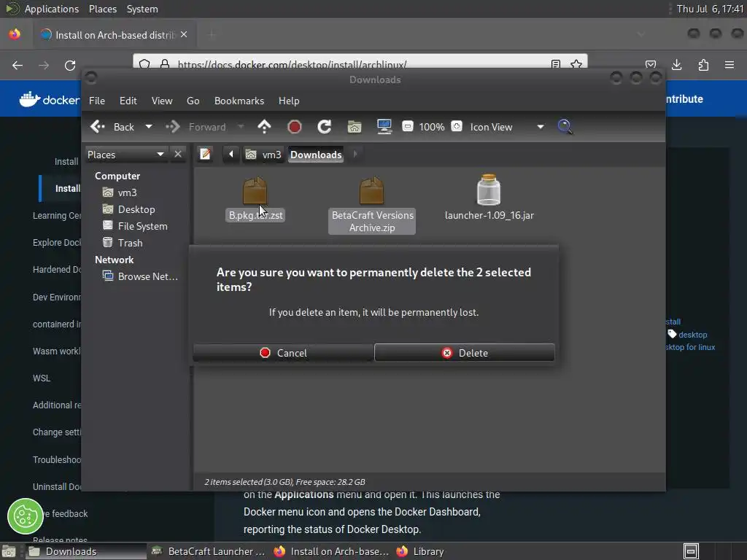Viewport: 747px width, 560px height.
Task: Open the File menu
Action: pyautogui.click(x=97, y=101)
